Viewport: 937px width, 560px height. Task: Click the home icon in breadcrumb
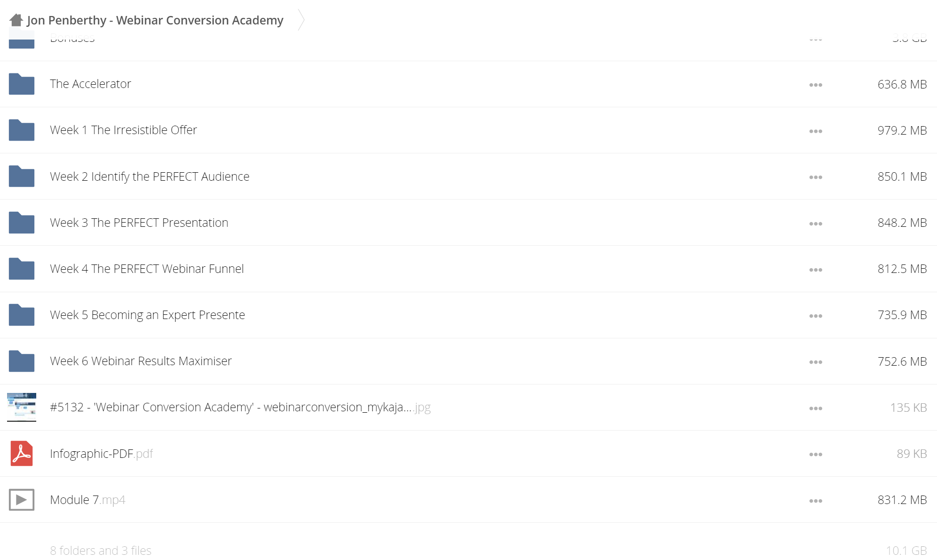[16, 20]
